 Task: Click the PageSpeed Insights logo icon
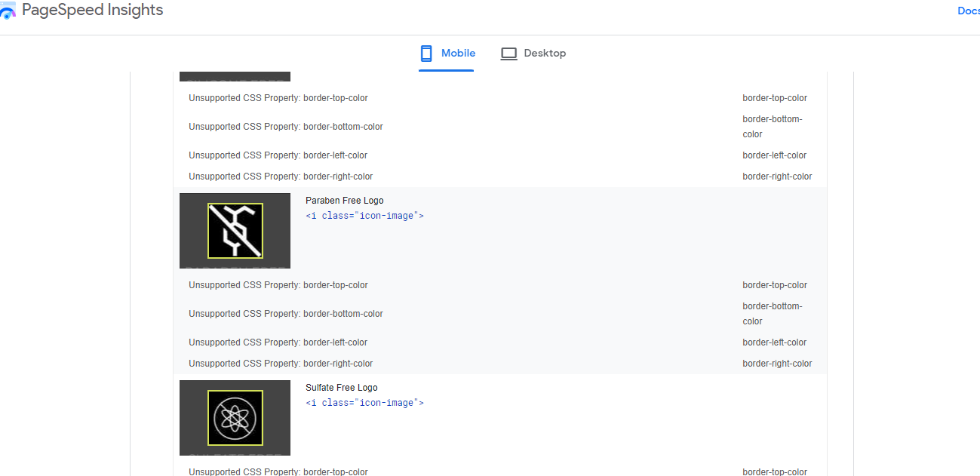8,11
